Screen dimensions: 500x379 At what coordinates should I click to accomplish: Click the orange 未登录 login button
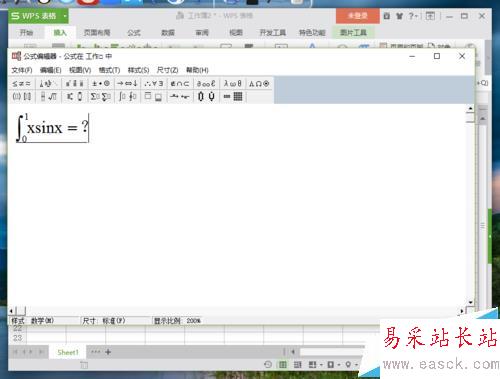pos(358,16)
